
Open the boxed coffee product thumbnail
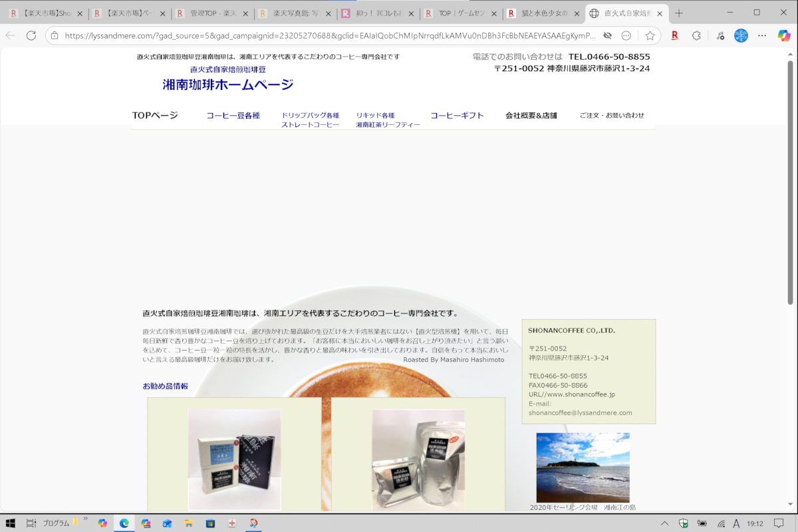pos(234,460)
